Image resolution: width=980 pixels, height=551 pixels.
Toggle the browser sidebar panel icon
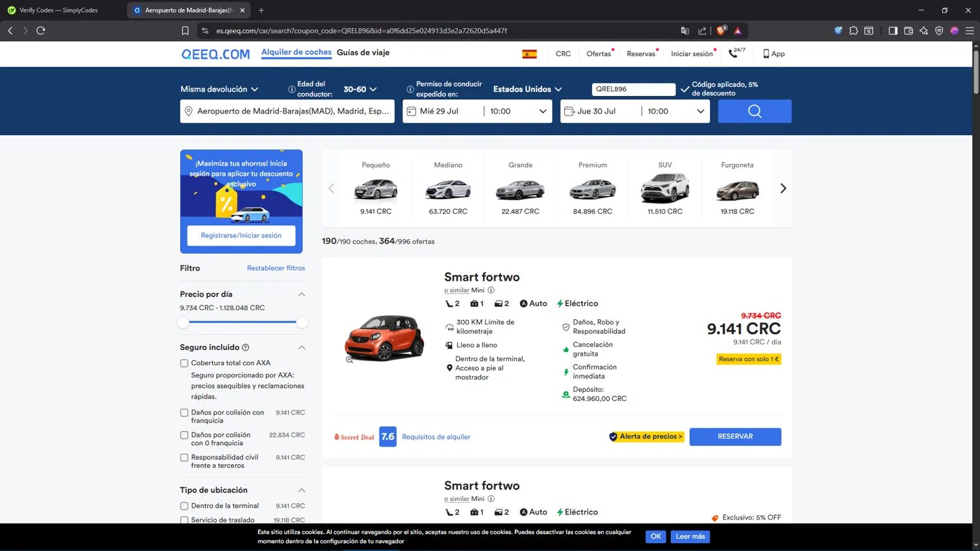pyautogui.click(x=892, y=31)
